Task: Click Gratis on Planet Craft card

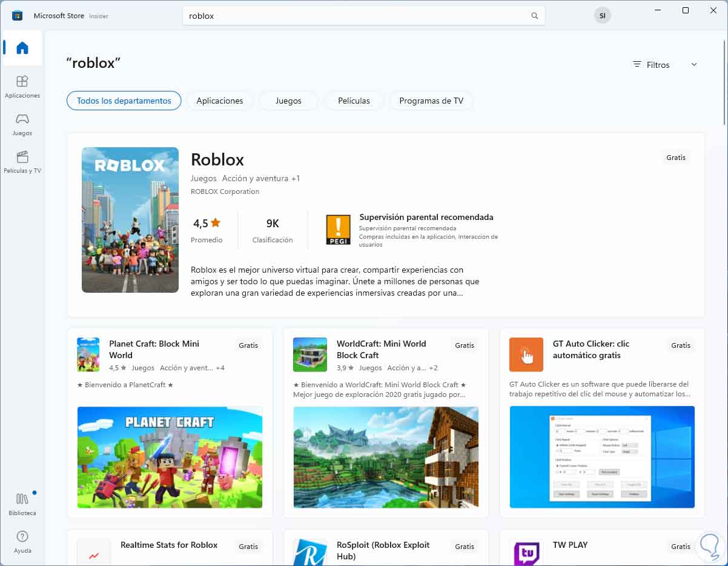Action: coord(248,345)
